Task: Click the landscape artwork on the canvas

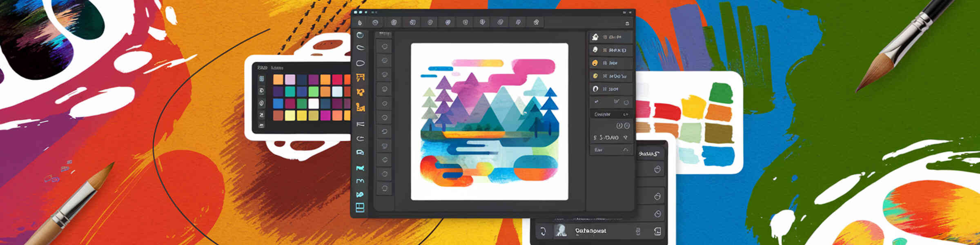Action: coord(489,122)
